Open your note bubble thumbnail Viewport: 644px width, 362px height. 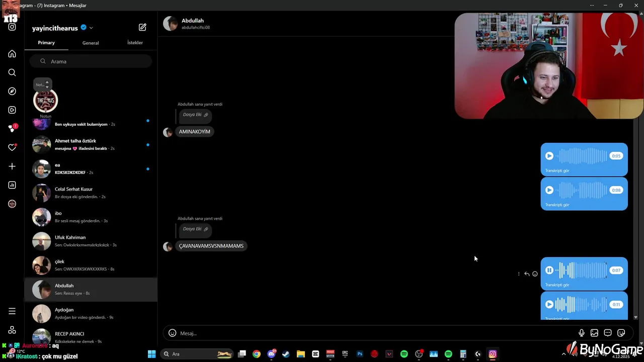tap(45, 100)
